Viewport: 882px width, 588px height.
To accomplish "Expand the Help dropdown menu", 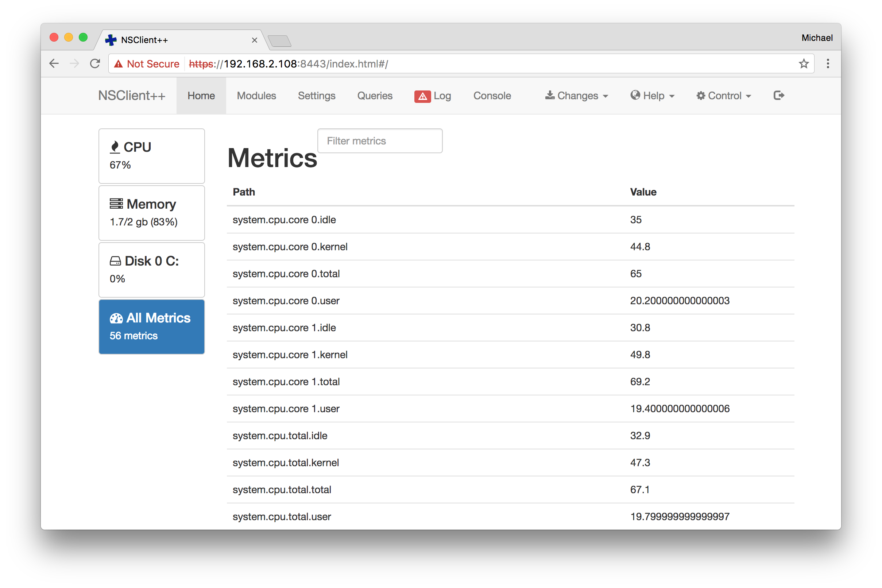I will (x=652, y=95).
